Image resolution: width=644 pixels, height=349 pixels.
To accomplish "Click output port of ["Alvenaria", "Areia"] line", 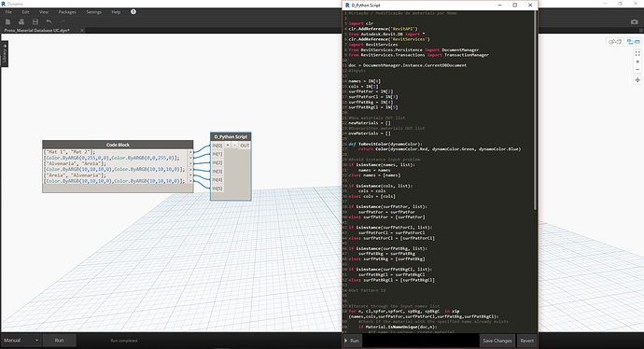I will 190,163.
